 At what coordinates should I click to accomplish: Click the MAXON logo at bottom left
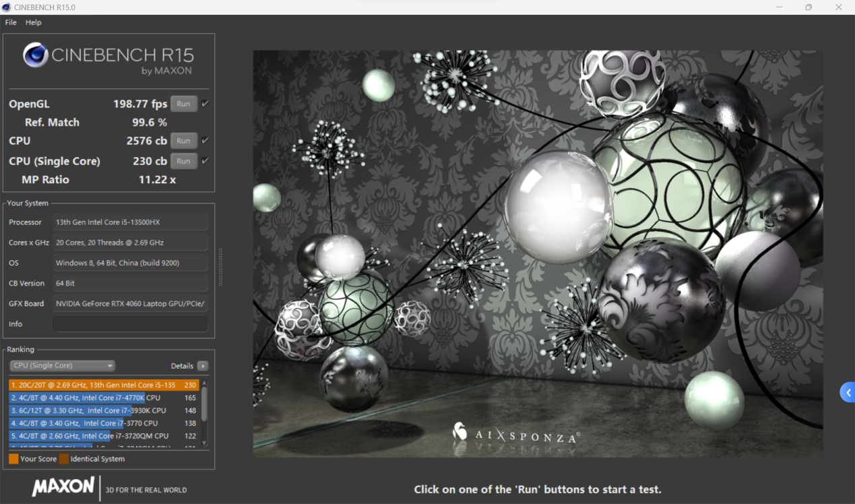[64, 486]
